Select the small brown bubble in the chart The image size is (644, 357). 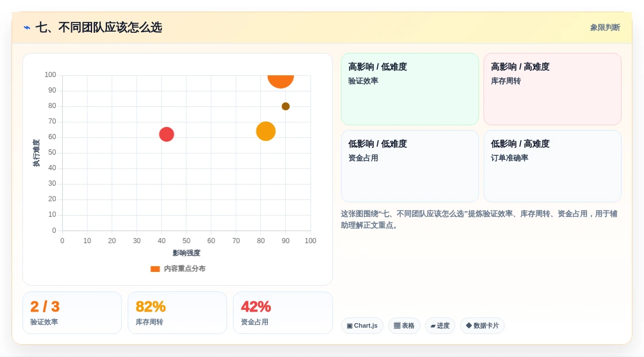[285, 106]
